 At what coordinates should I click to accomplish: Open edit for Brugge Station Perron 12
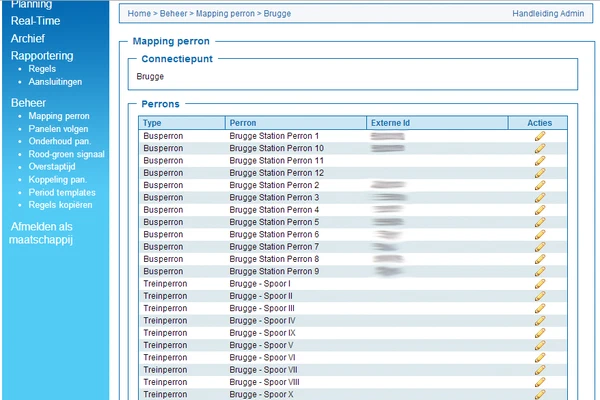[x=540, y=173]
